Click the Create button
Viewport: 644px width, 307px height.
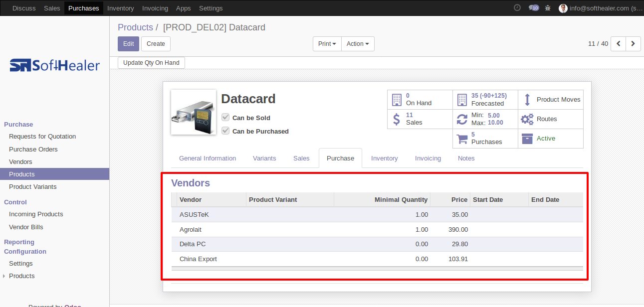pos(156,44)
